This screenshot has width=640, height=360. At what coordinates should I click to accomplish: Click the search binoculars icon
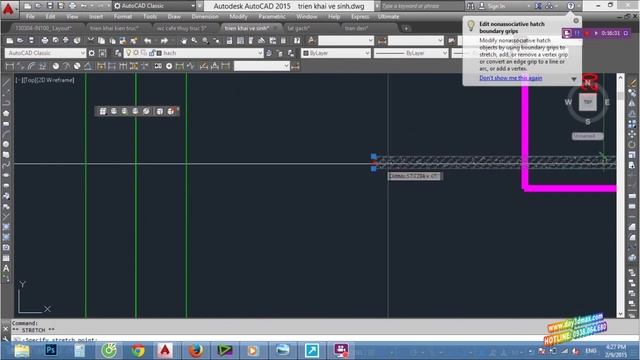471,6
